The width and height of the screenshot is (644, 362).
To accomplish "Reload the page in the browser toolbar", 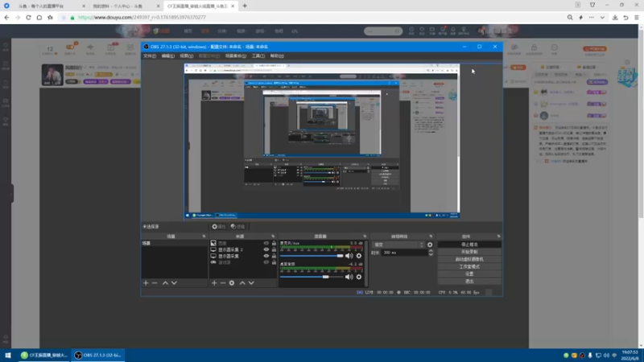I will pos(28,17).
